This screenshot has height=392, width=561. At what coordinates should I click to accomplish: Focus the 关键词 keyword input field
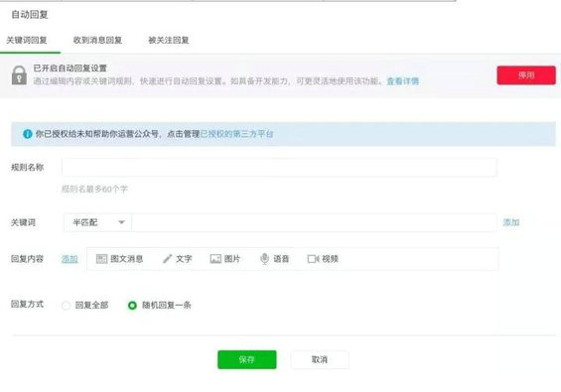314,222
